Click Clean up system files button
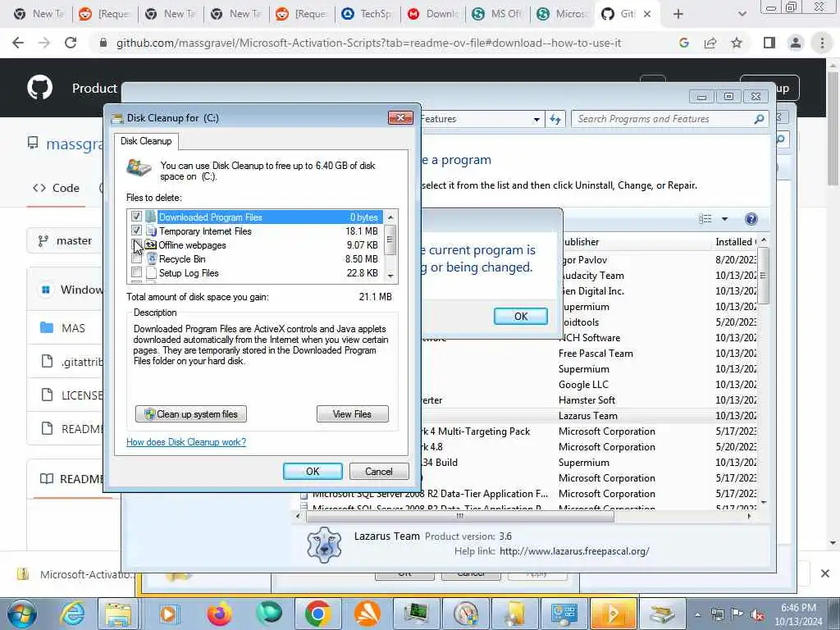 point(191,414)
